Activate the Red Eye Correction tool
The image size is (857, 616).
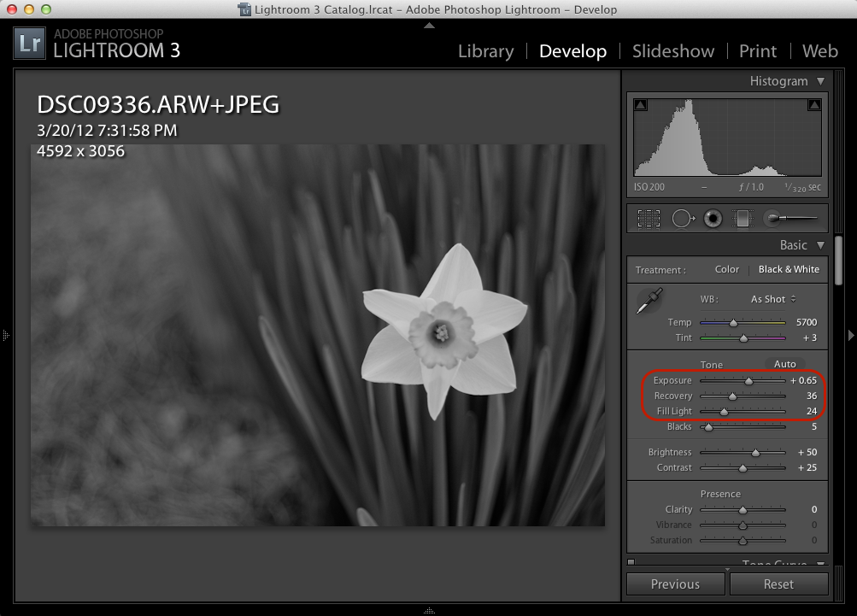click(713, 219)
